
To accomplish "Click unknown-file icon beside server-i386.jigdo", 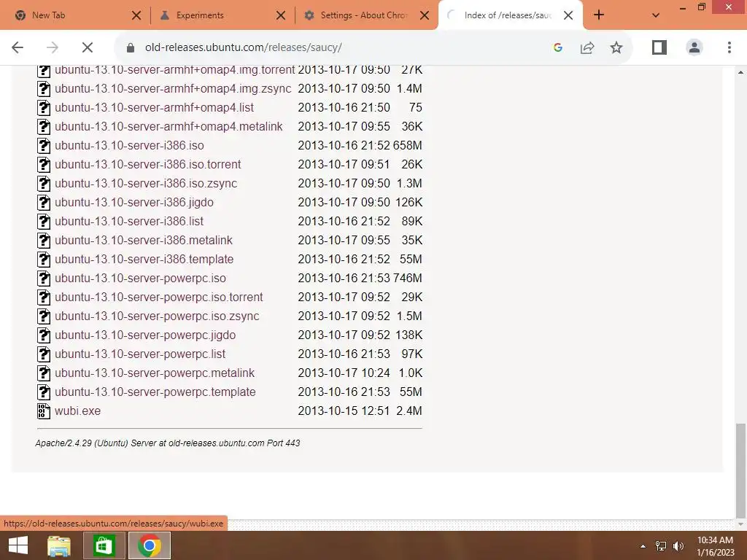I will click(43, 203).
